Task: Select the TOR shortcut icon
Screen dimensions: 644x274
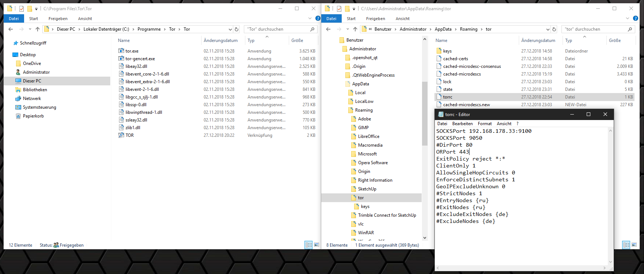Action: [x=121, y=135]
